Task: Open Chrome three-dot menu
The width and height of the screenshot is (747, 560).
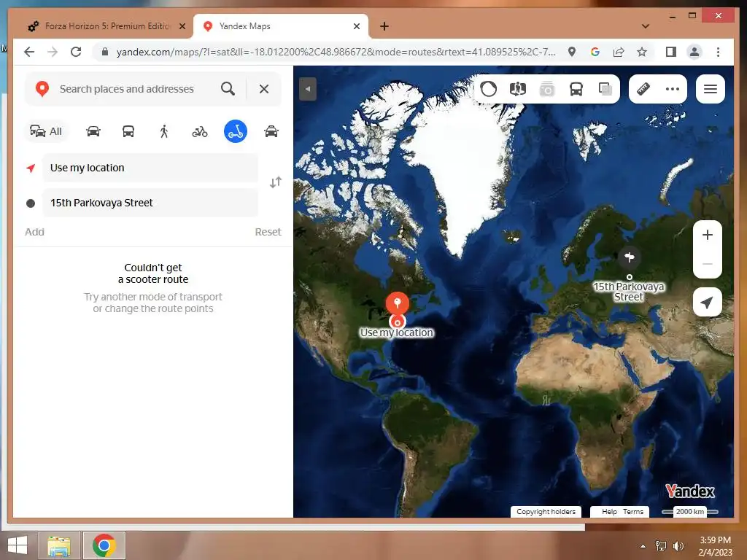Action: click(718, 52)
